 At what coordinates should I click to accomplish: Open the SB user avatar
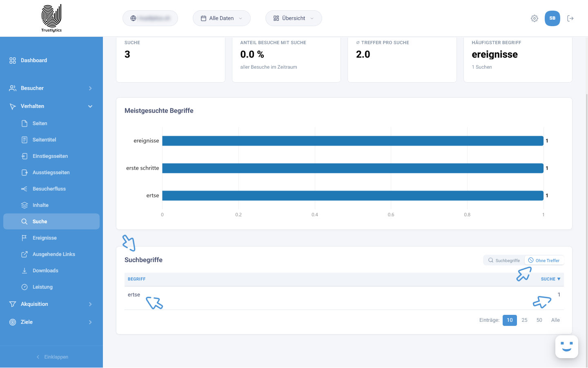[552, 18]
